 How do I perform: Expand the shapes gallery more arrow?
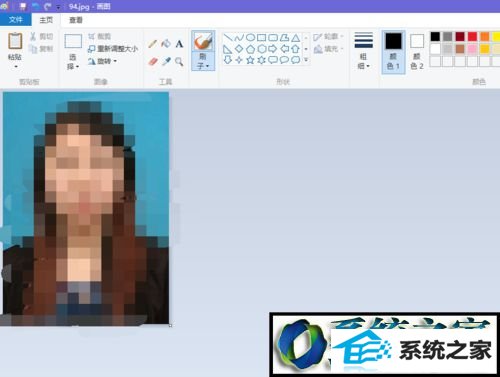(x=306, y=60)
